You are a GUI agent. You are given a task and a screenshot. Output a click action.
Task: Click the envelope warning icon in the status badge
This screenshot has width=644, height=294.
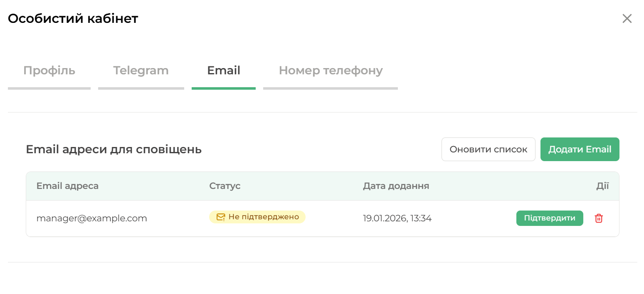point(221,217)
